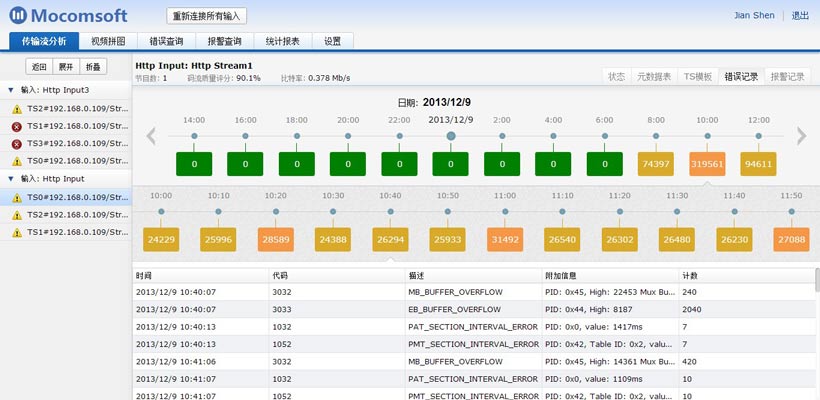Sort by the 时间 column header
The image size is (820, 400).
[x=201, y=275]
